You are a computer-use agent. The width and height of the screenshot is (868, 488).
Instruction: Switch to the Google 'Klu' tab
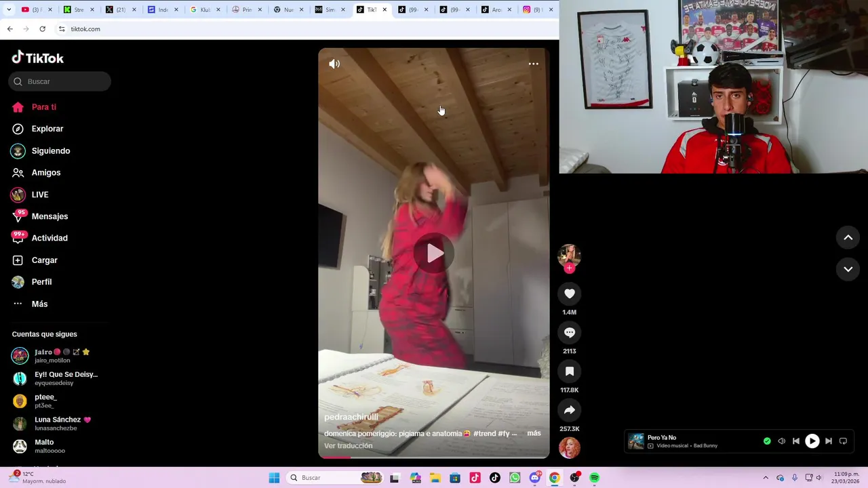pyautogui.click(x=205, y=9)
